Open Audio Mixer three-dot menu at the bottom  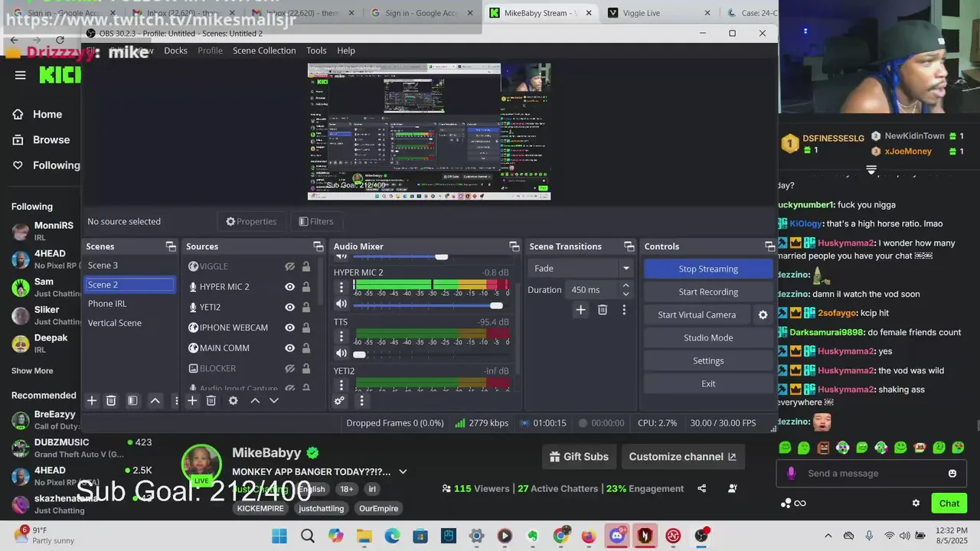(361, 400)
